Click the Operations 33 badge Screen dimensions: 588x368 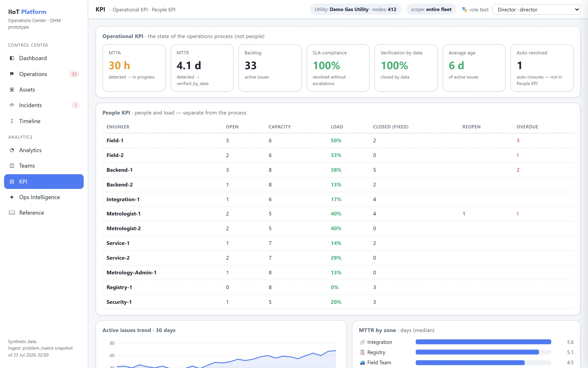pyautogui.click(x=74, y=74)
